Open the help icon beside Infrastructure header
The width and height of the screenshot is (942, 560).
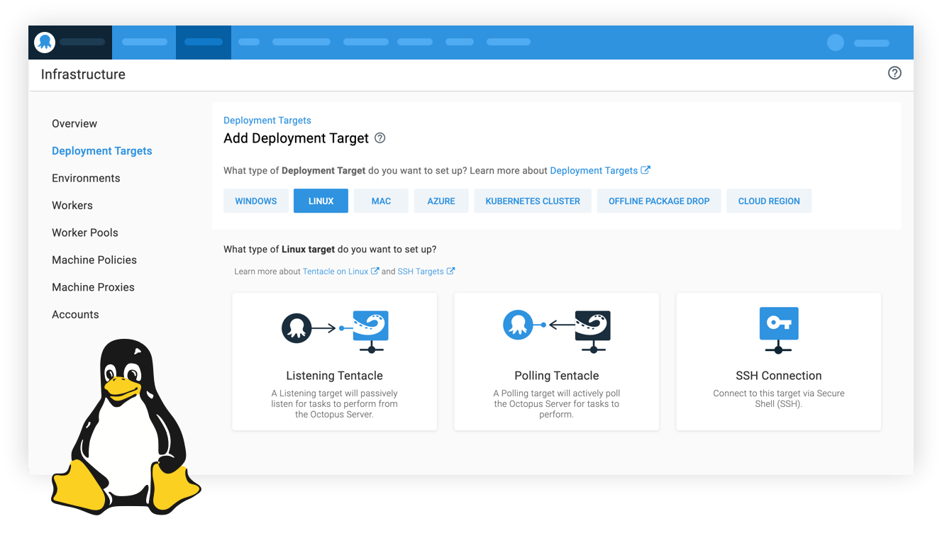point(894,73)
